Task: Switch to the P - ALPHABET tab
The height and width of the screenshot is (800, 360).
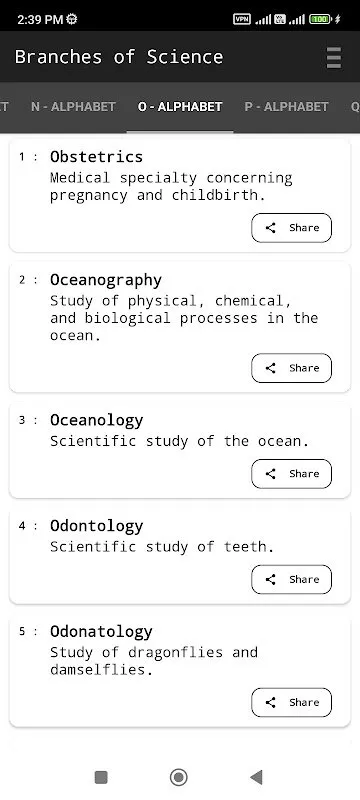Action: [x=286, y=107]
